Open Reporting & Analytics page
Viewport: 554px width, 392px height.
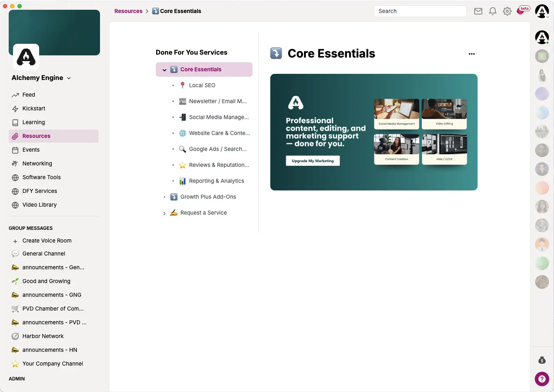pyautogui.click(x=216, y=181)
